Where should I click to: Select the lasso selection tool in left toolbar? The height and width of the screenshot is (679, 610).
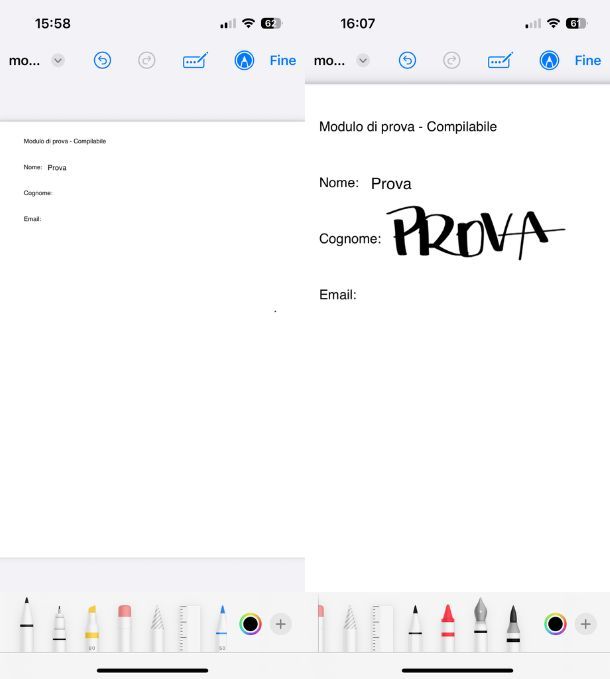[157, 628]
